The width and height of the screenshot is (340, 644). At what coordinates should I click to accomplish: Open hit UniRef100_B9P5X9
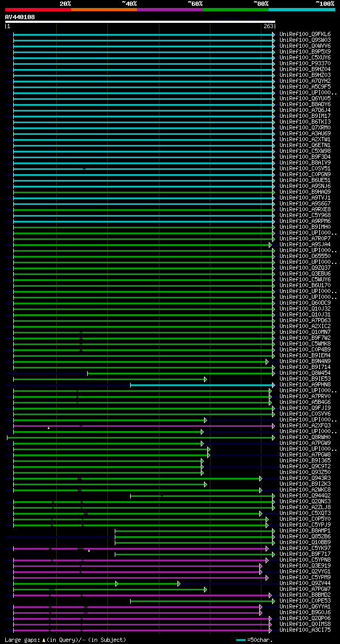tap(305, 51)
